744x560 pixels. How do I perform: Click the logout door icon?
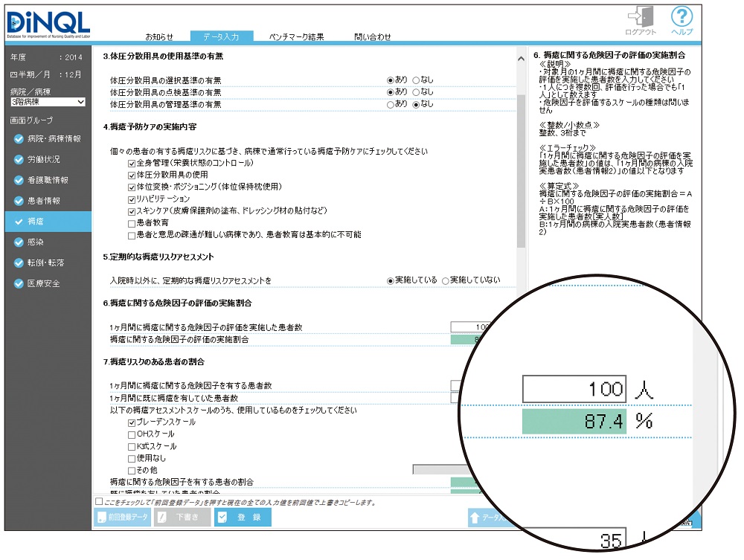click(x=641, y=16)
